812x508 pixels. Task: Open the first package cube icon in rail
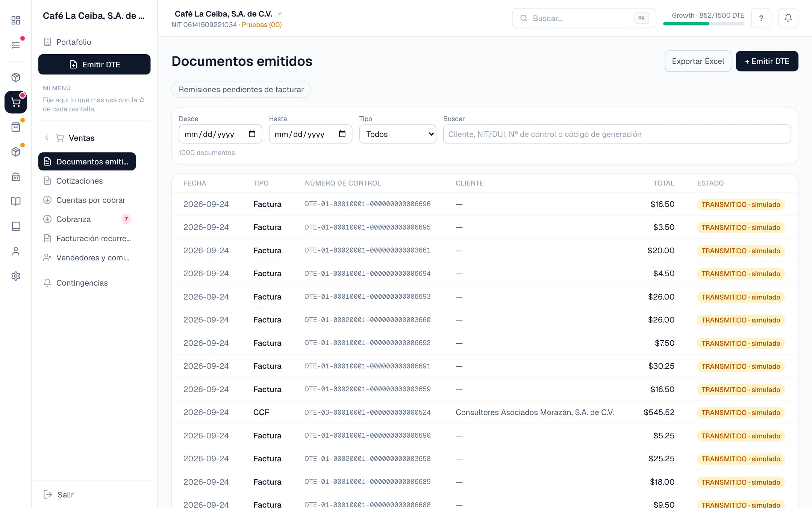tap(16, 77)
